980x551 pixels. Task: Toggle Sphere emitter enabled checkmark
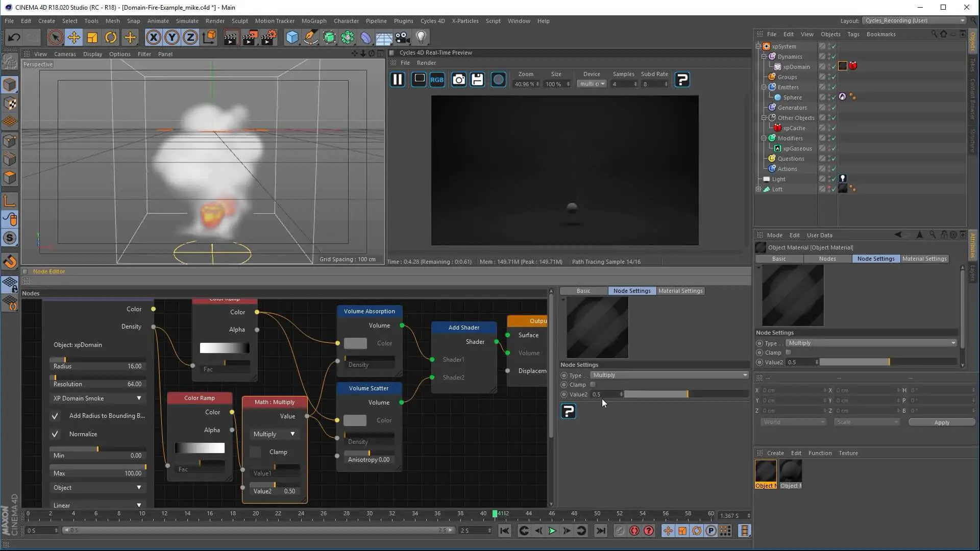pyautogui.click(x=834, y=97)
